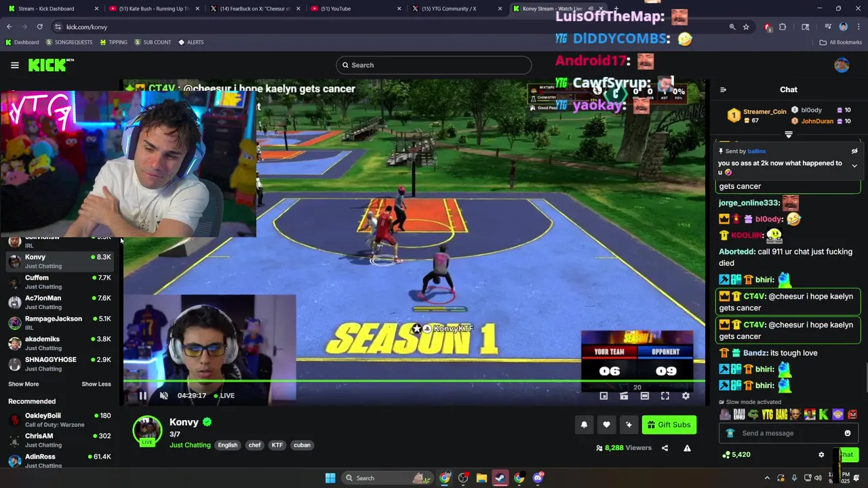Screen dimensions: 868x488
Task: Select the chef tag
Action: [x=255, y=445]
